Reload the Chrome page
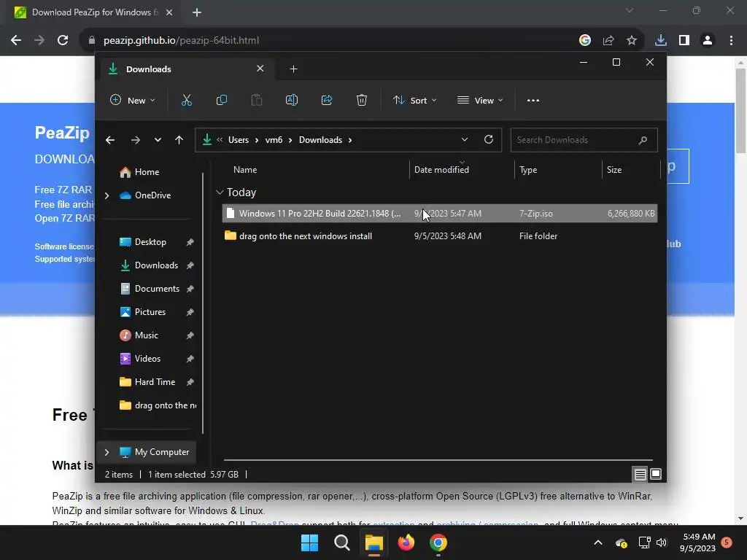Image resolution: width=747 pixels, height=560 pixels. (x=63, y=40)
